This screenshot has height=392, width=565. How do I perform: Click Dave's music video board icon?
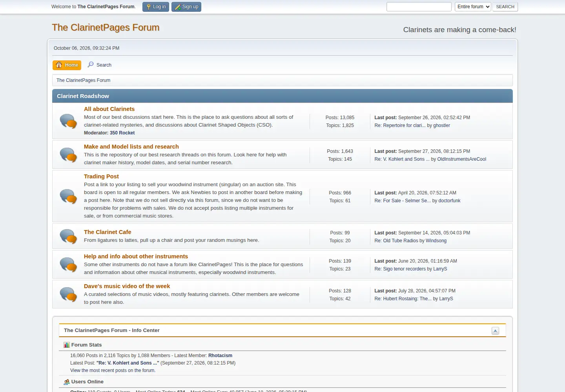pyautogui.click(x=68, y=294)
